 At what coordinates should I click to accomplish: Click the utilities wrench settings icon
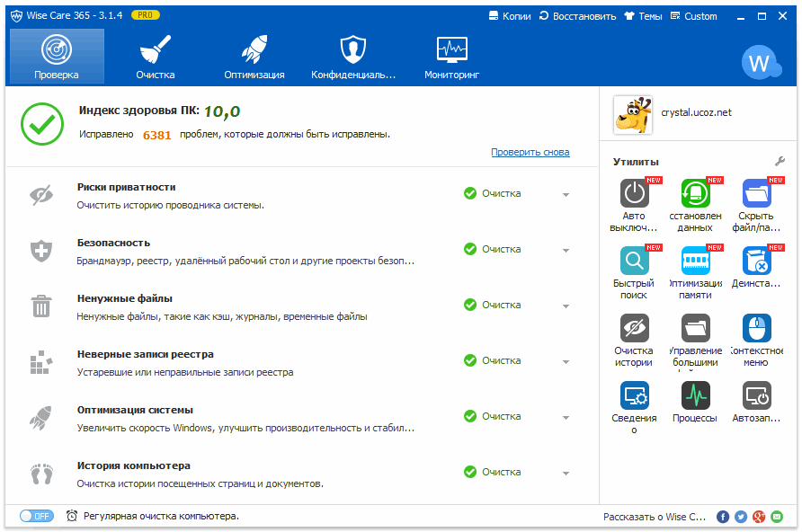click(780, 162)
